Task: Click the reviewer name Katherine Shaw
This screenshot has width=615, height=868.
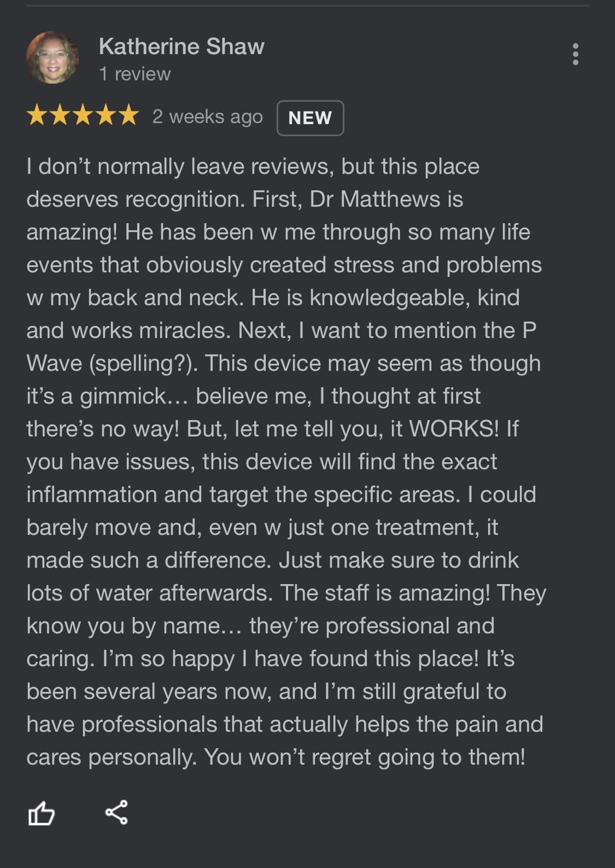Action: [x=181, y=47]
